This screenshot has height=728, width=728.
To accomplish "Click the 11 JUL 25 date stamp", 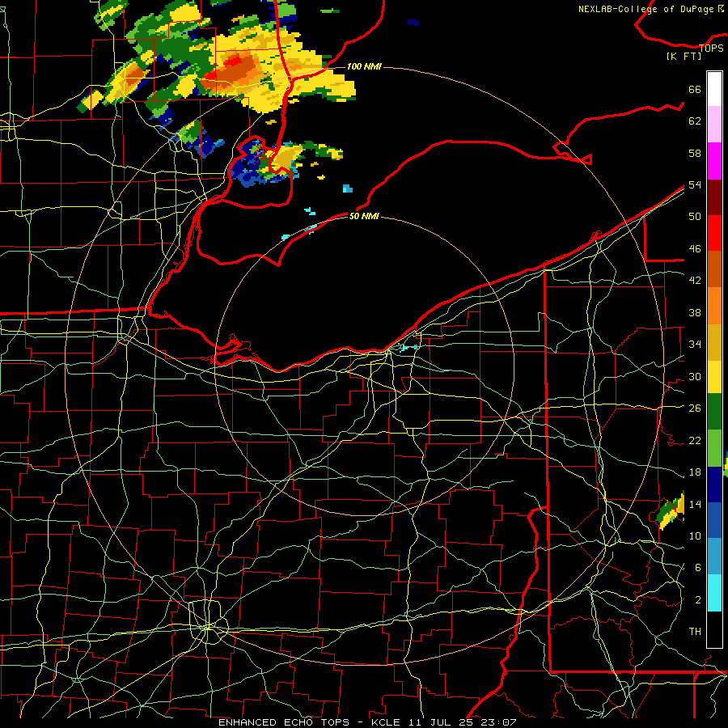I will click(441, 722).
